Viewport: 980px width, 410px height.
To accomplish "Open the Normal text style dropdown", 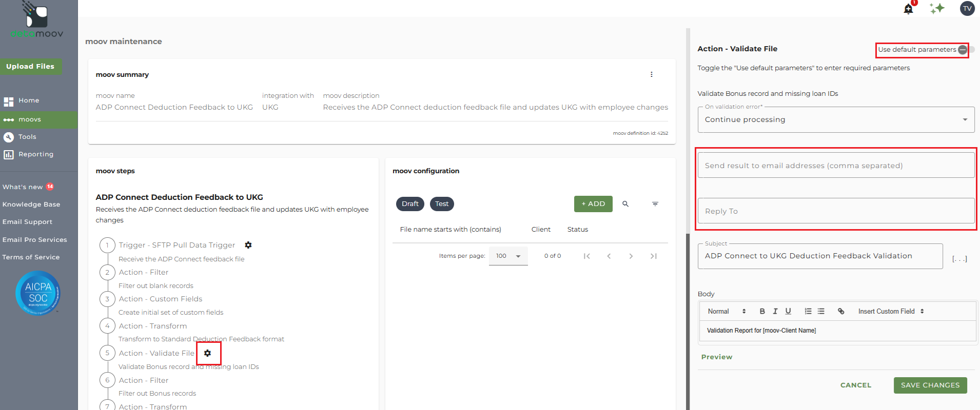I will coord(727,311).
